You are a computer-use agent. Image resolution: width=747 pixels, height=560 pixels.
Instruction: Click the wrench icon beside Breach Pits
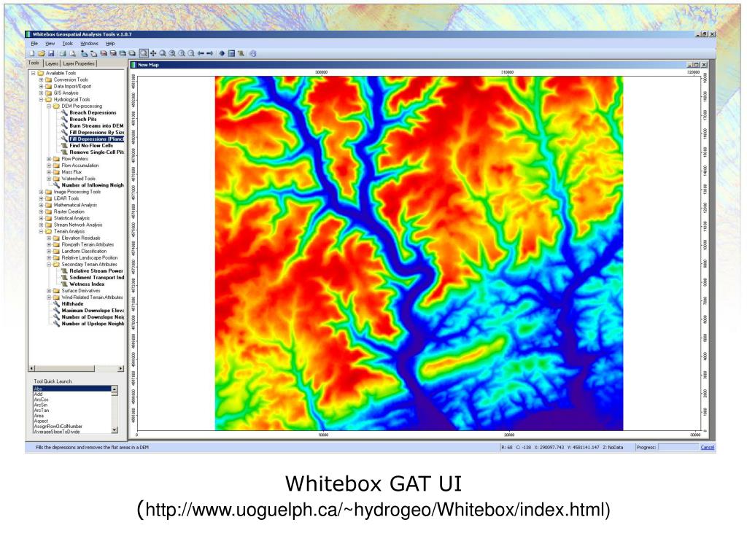pos(64,119)
